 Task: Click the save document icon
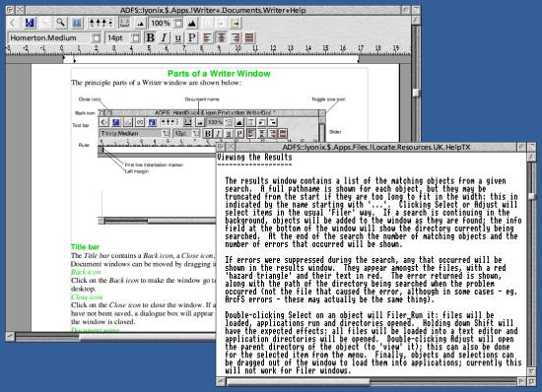coord(30,23)
